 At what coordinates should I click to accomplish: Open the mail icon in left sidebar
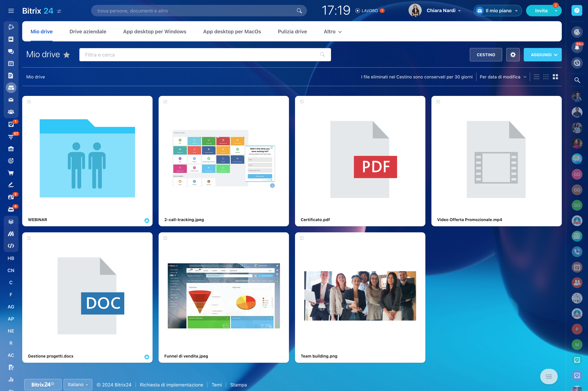pos(11,100)
